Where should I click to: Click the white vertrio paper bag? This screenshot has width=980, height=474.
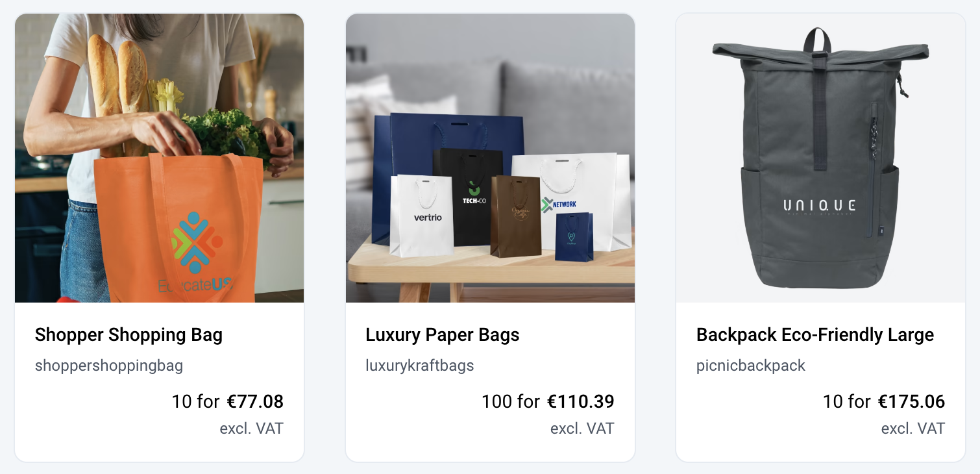click(x=422, y=216)
